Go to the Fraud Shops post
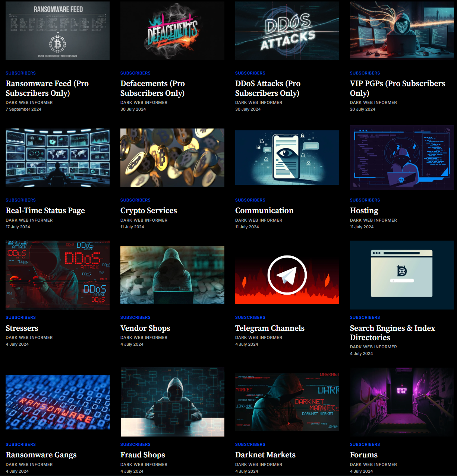The height and width of the screenshot is (476, 457). tap(142, 455)
